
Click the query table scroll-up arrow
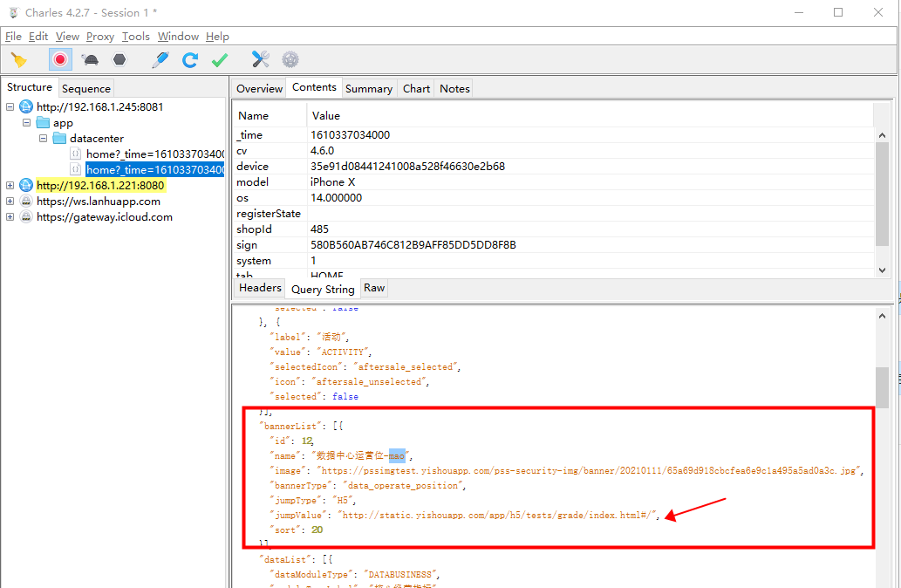coord(882,135)
